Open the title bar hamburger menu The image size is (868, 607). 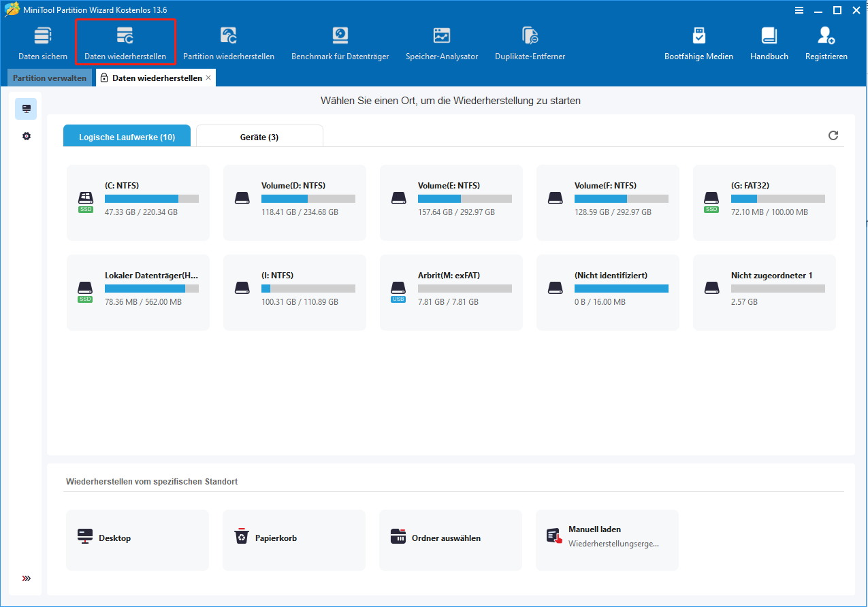click(x=798, y=10)
